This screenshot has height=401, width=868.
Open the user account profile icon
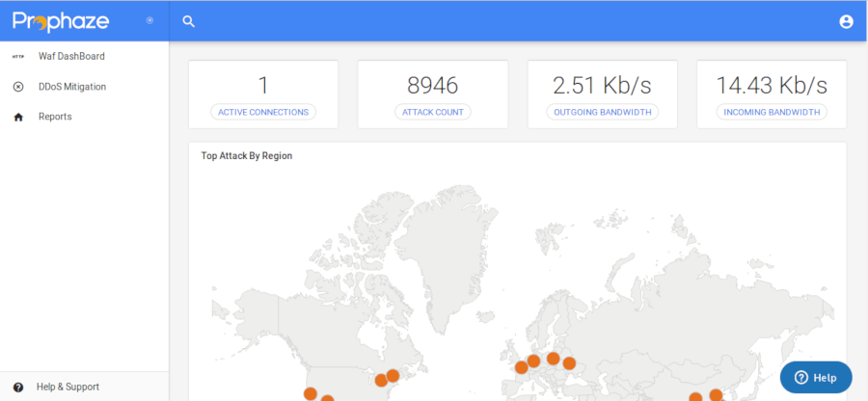(846, 21)
